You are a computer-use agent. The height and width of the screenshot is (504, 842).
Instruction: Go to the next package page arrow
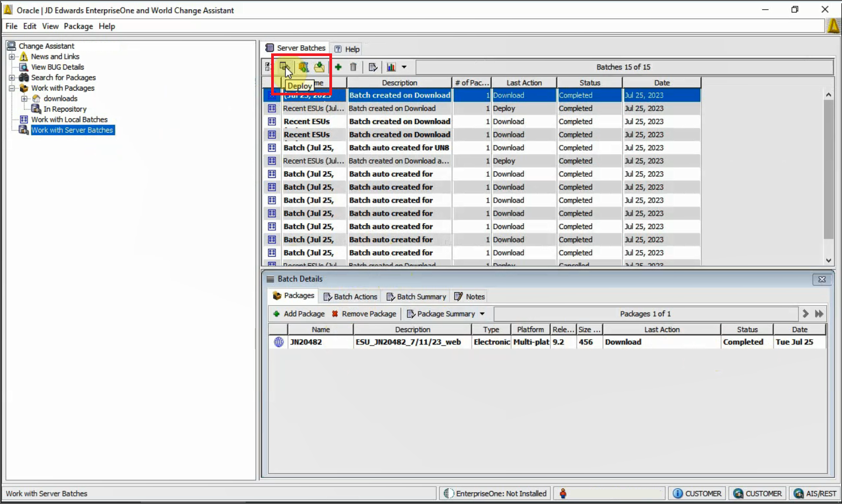pyautogui.click(x=805, y=314)
